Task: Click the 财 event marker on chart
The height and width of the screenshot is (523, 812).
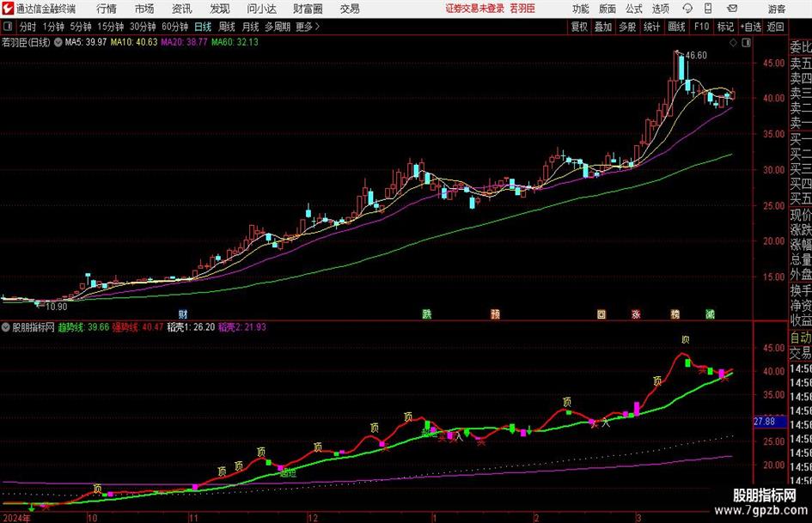Action: [183, 313]
